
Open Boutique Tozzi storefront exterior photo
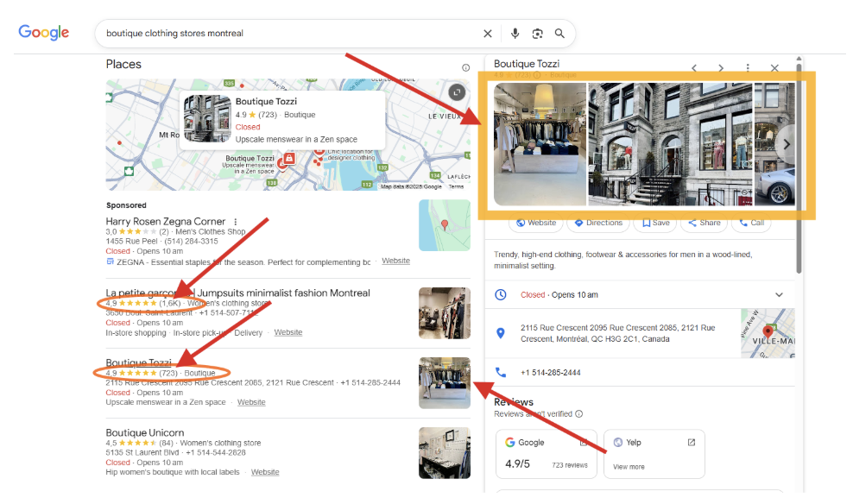click(x=670, y=144)
